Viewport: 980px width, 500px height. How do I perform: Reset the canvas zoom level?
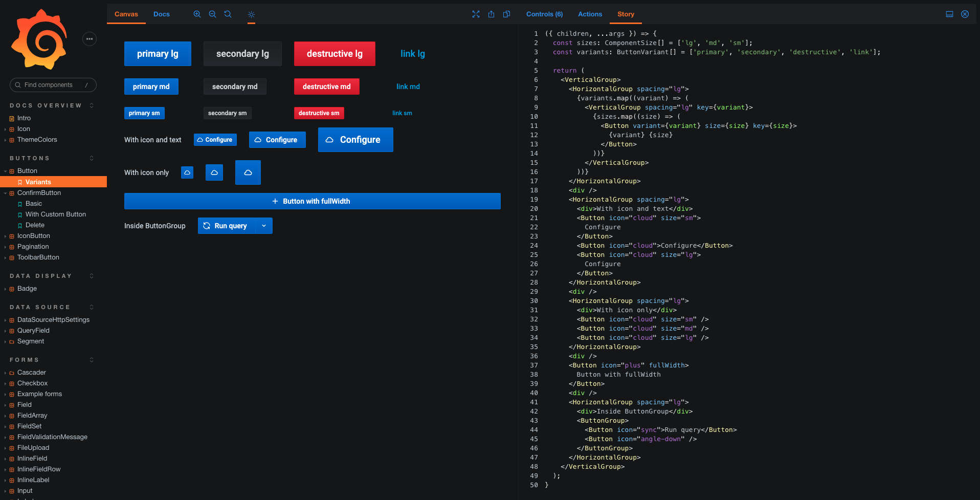tap(228, 14)
